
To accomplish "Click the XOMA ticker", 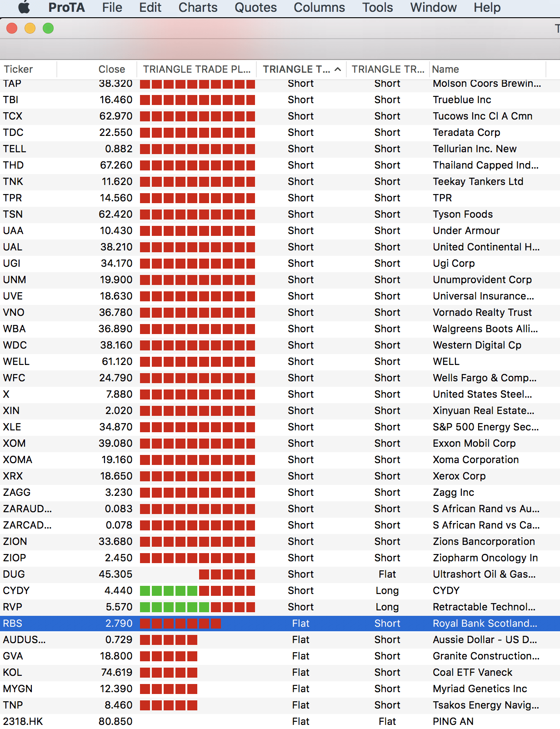I will click(17, 460).
